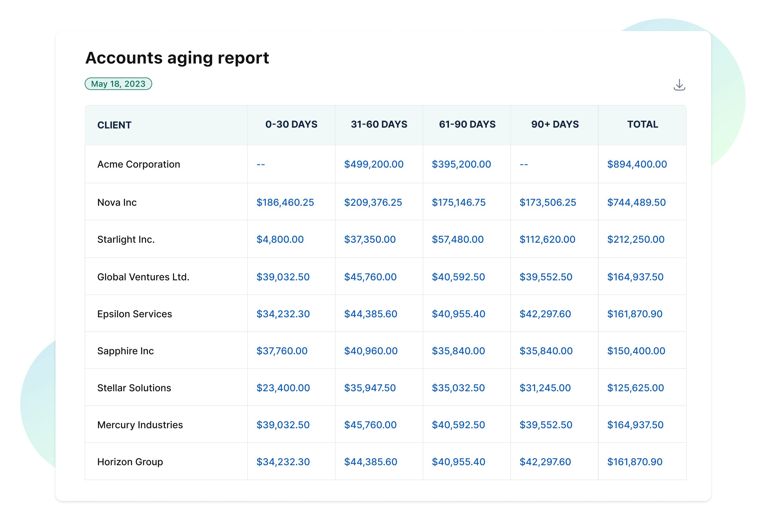Open Nova Inc's $175,146.75 amount
This screenshot has width=766, height=532.
tap(458, 202)
